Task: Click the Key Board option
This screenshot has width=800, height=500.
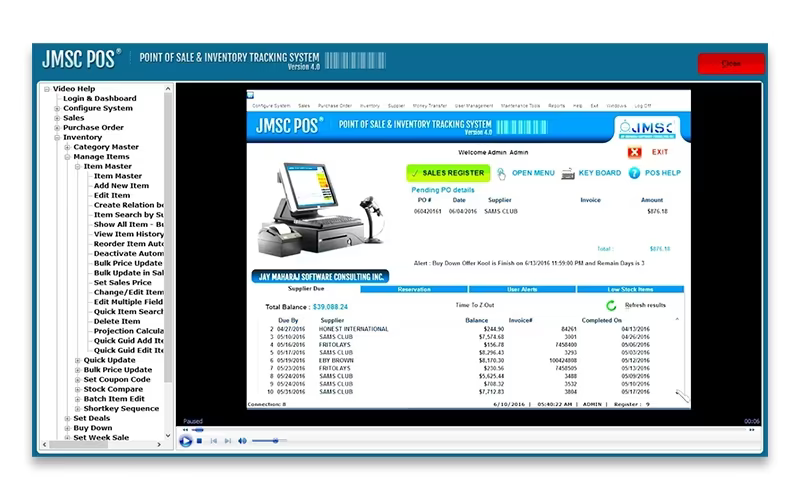Action: coord(599,173)
